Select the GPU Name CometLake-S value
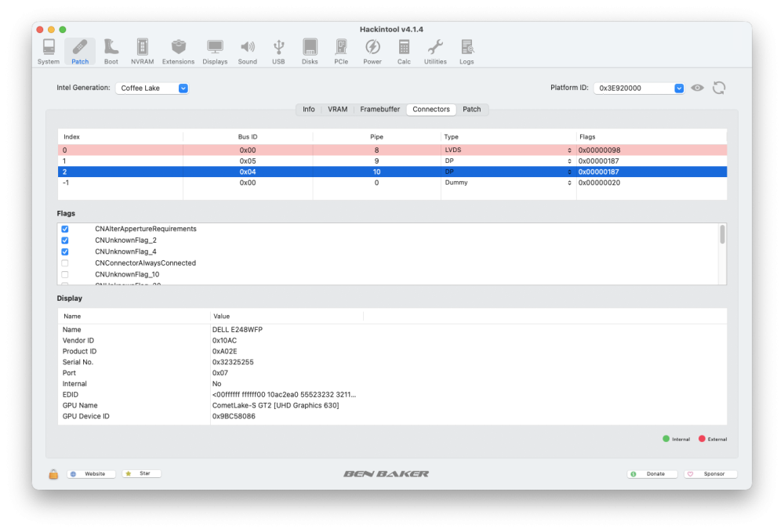The image size is (784, 532). pyautogui.click(x=275, y=406)
